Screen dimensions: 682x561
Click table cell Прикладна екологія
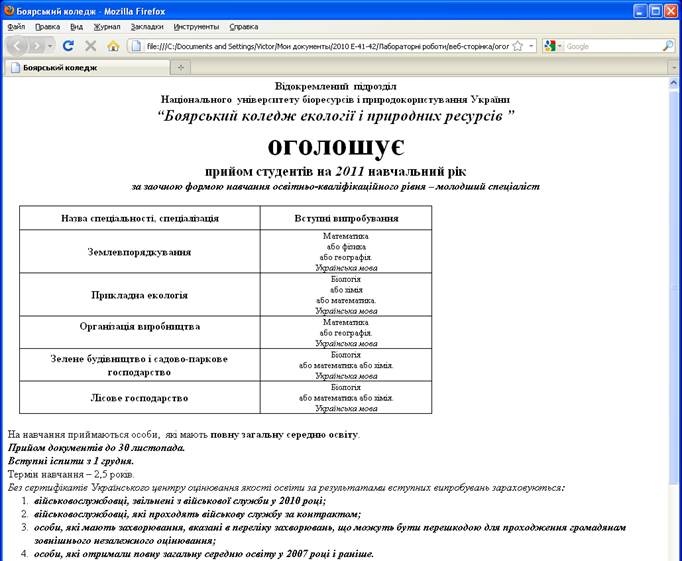(x=139, y=295)
